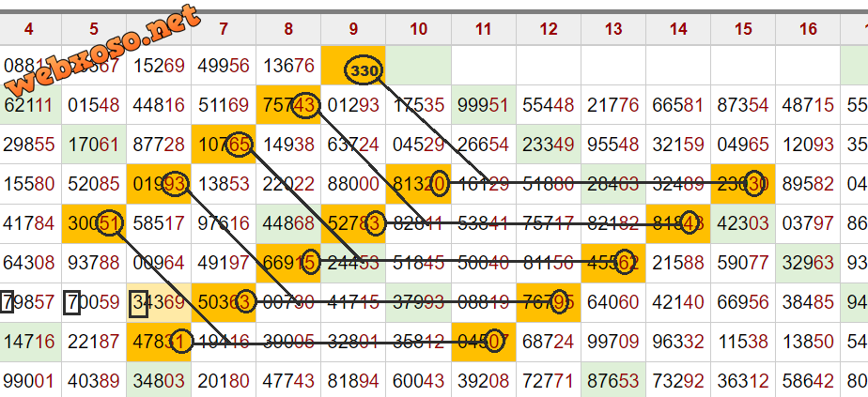Click the circled 65 in cell 10765
Viewport: 868px width, 397px height.
[x=240, y=145]
